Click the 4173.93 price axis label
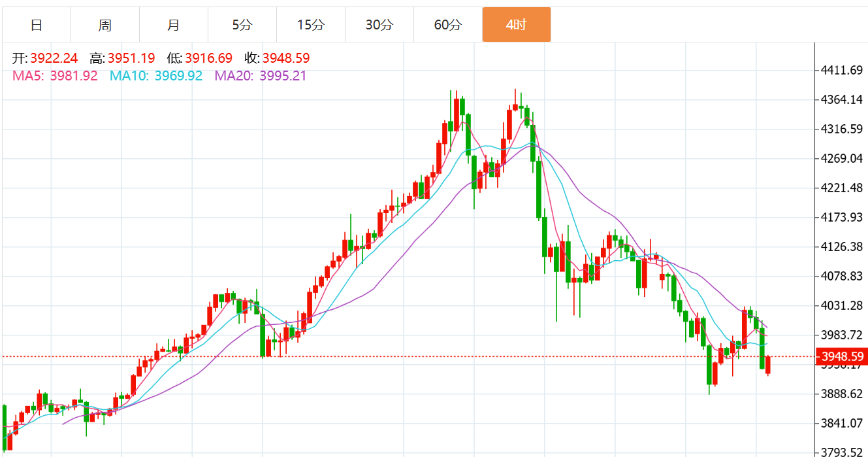The image size is (868, 457). 842,217
